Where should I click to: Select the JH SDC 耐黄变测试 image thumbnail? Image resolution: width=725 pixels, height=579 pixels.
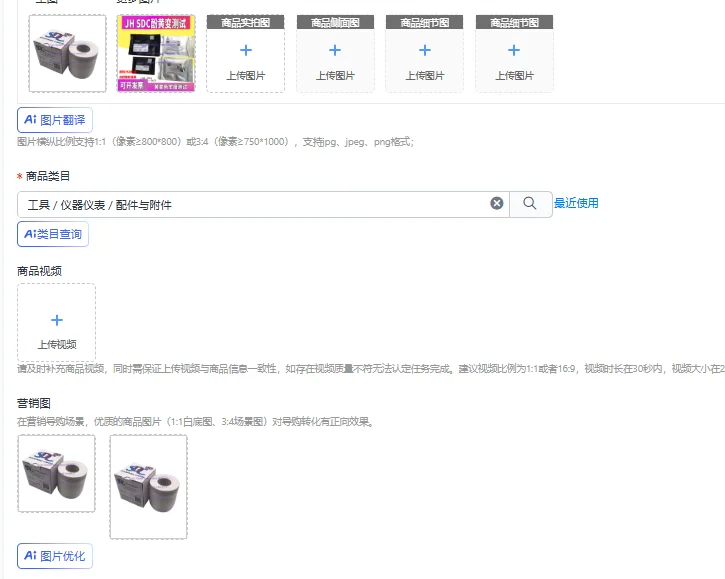156,53
